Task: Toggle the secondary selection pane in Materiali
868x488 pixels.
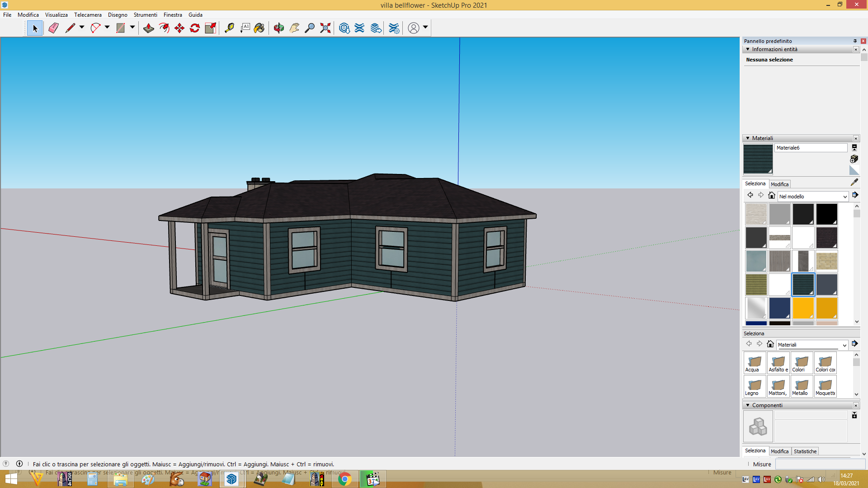Action: pyautogui.click(x=854, y=147)
